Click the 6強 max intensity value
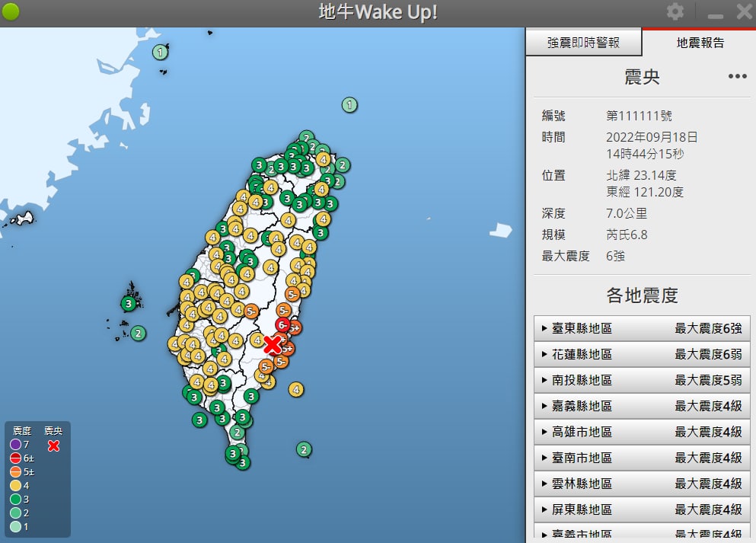Viewport: 756px width, 543px height. click(x=616, y=256)
